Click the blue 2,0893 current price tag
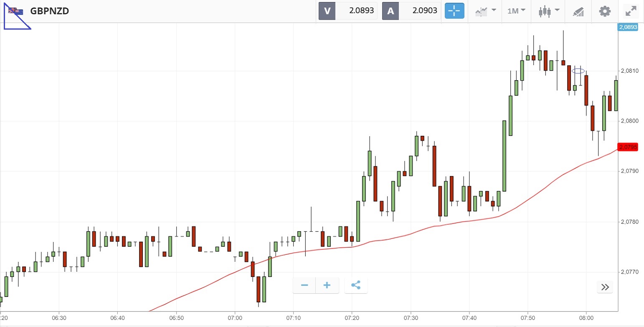 [x=628, y=27]
